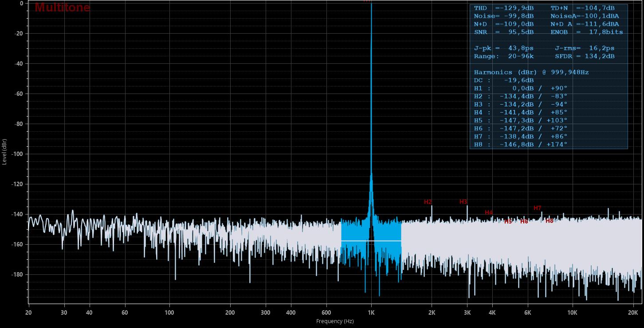Select the THD =-129,9dB readout
Screen dimensions: 644x328
[x=504, y=8]
